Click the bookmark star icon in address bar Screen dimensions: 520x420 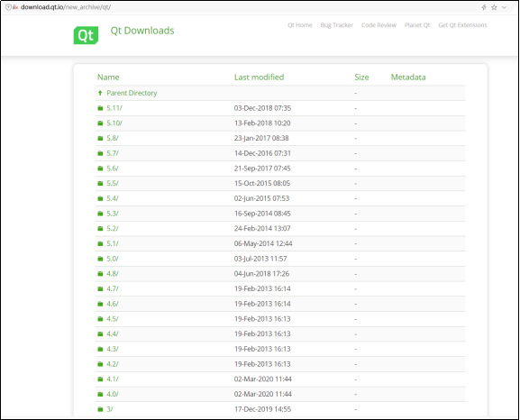pos(494,7)
